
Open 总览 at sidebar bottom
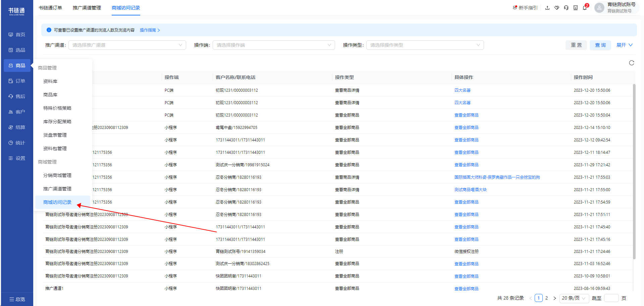(x=17, y=299)
